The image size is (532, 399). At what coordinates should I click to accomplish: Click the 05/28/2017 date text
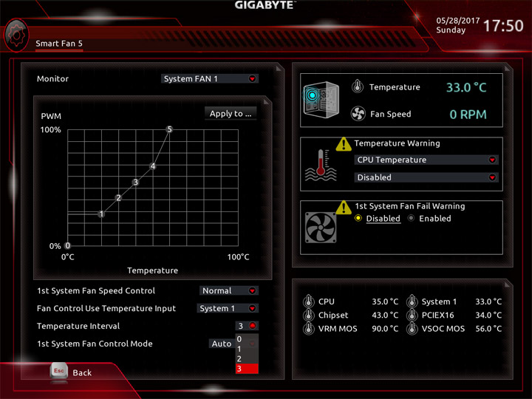coord(457,21)
